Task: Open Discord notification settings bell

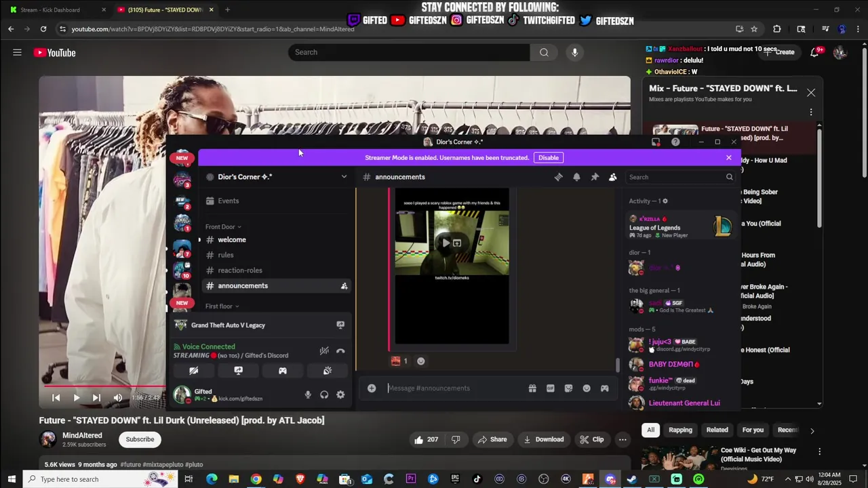Action: point(576,177)
